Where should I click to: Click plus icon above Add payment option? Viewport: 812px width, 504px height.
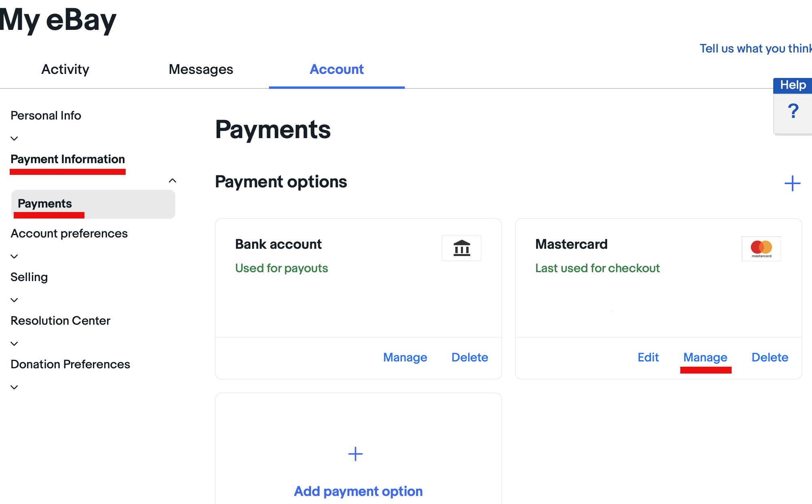tap(356, 454)
